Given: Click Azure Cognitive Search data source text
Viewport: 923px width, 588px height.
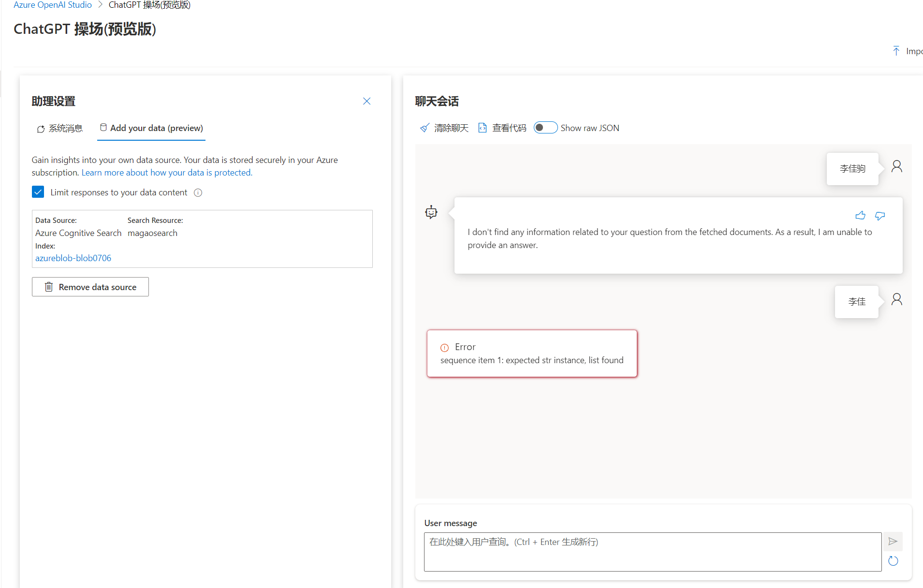Looking at the screenshot, I should click(78, 233).
